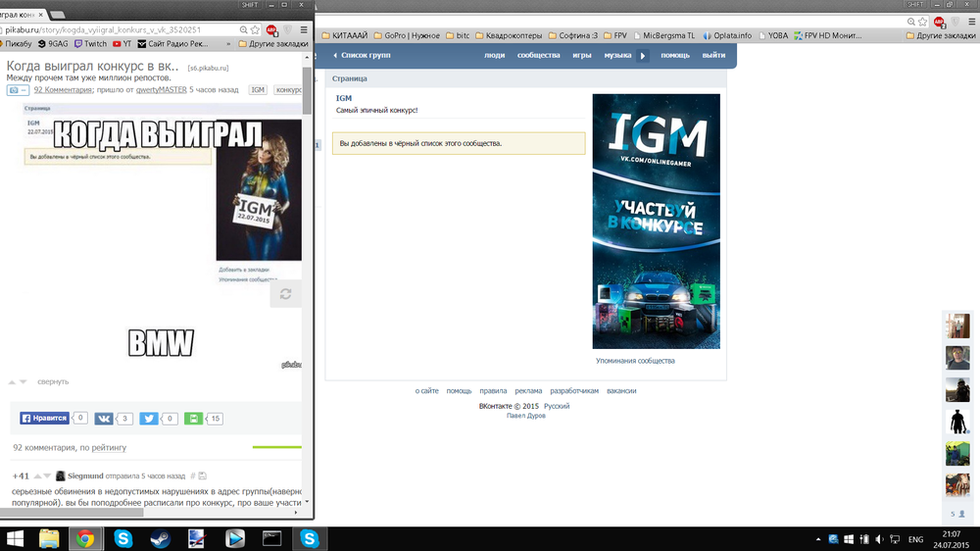The image size is (980, 551).
Task: Open Steam from the taskbar
Action: (x=159, y=537)
